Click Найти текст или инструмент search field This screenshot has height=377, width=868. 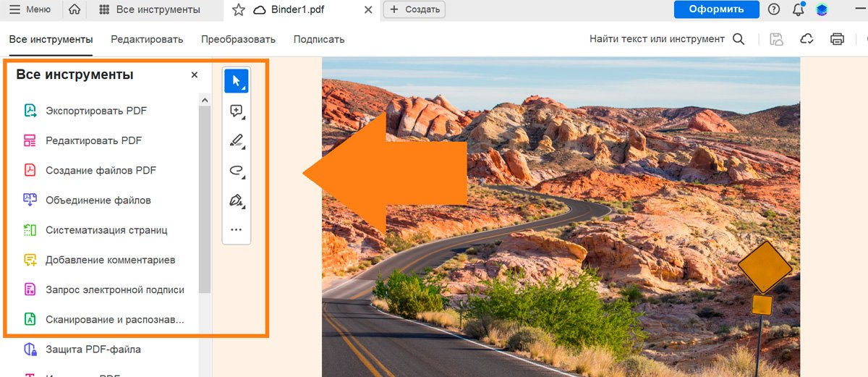[x=667, y=39]
